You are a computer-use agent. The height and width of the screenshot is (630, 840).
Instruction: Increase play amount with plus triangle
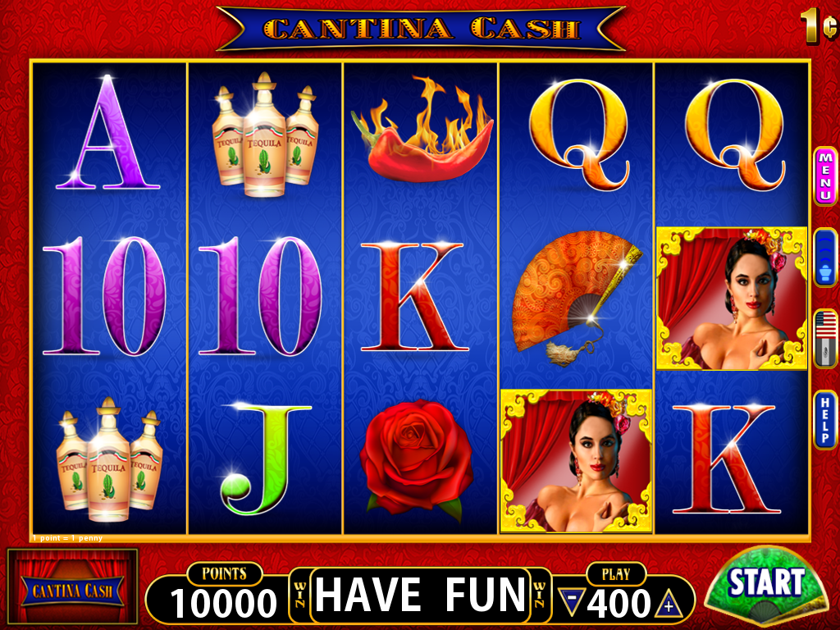(668, 603)
